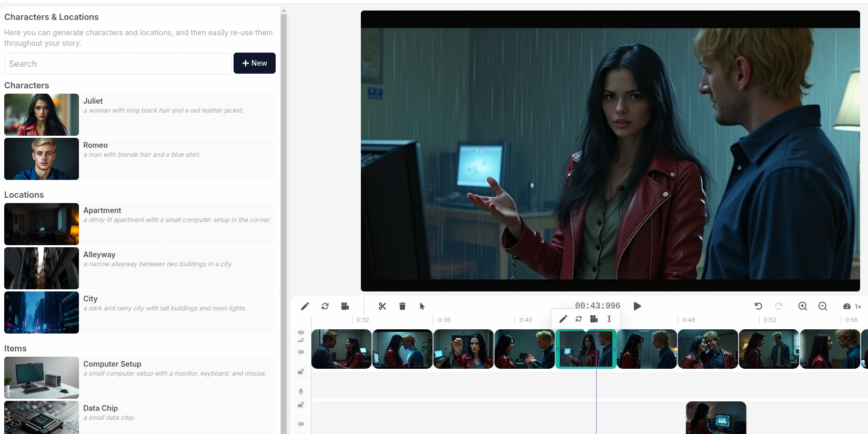Toggle the microphone on the audio track
The width and height of the screenshot is (868, 434).
(301, 391)
